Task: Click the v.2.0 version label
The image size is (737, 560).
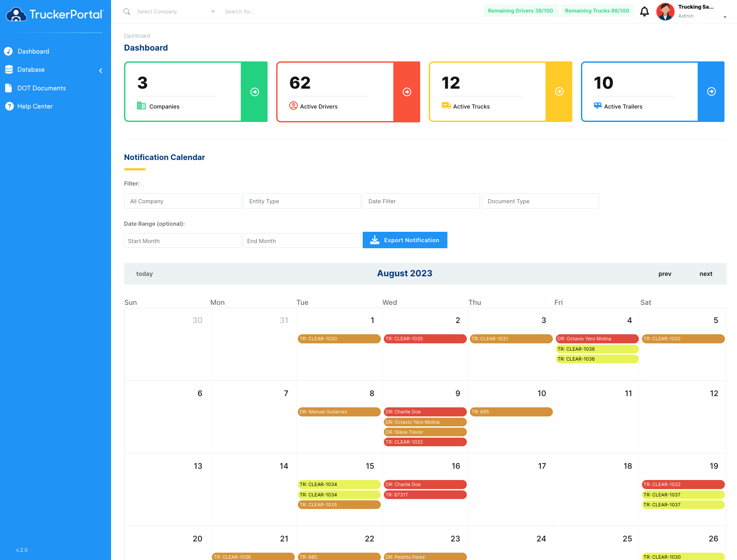Action: coord(22,550)
